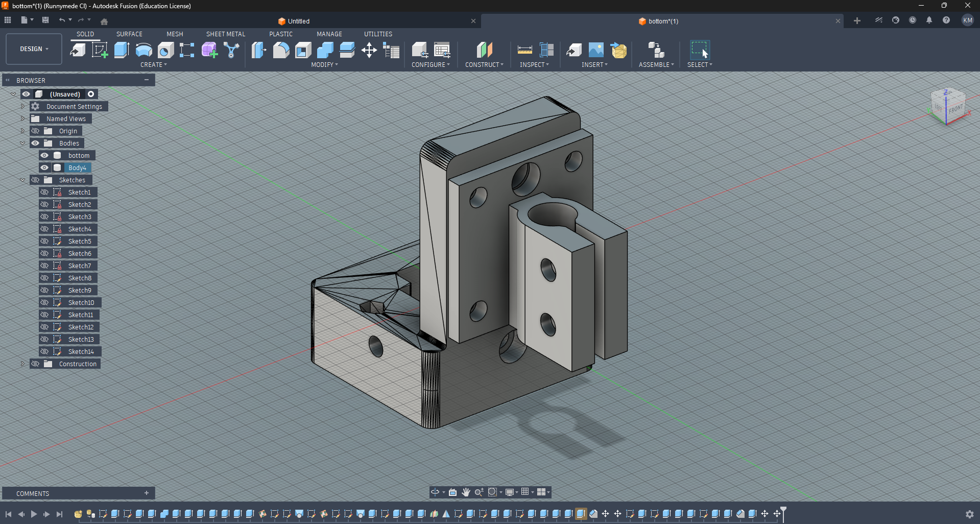Switch to the SURFACE ribbon tab
The height and width of the screenshot is (524, 980).
pyautogui.click(x=129, y=34)
